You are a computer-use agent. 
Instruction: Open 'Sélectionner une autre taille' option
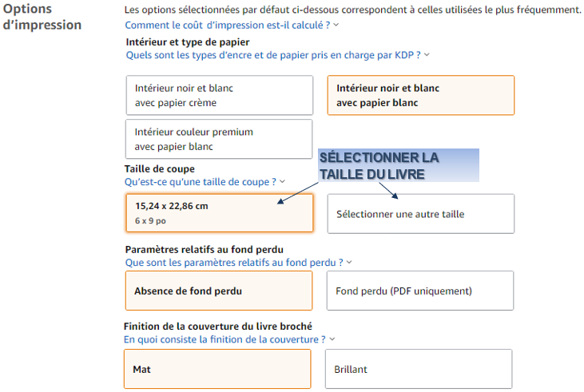pos(421,214)
